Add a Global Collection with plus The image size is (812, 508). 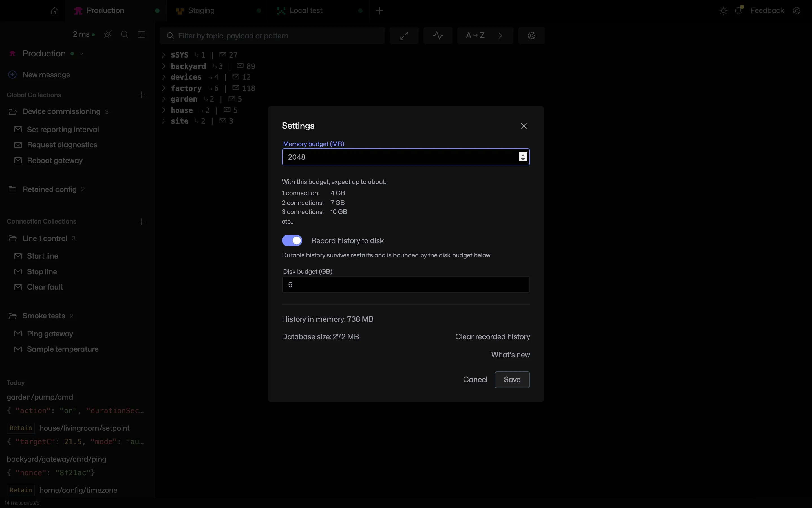(142, 95)
